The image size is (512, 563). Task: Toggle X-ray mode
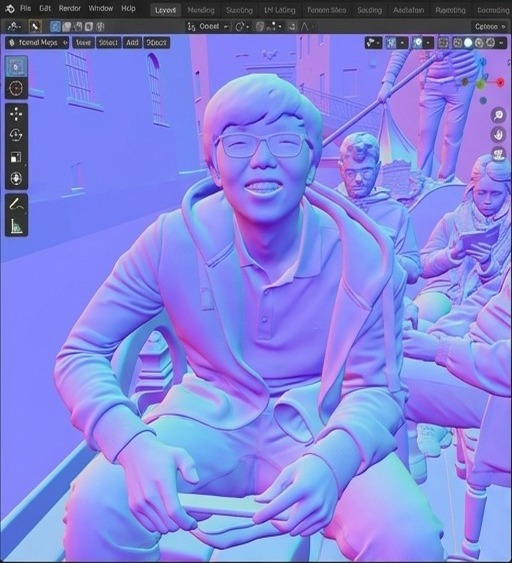443,43
